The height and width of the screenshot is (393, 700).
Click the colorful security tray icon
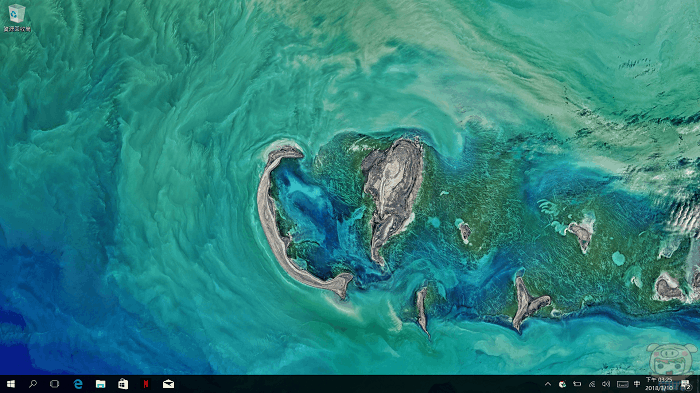pyautogui.click(x=562, y=384)
